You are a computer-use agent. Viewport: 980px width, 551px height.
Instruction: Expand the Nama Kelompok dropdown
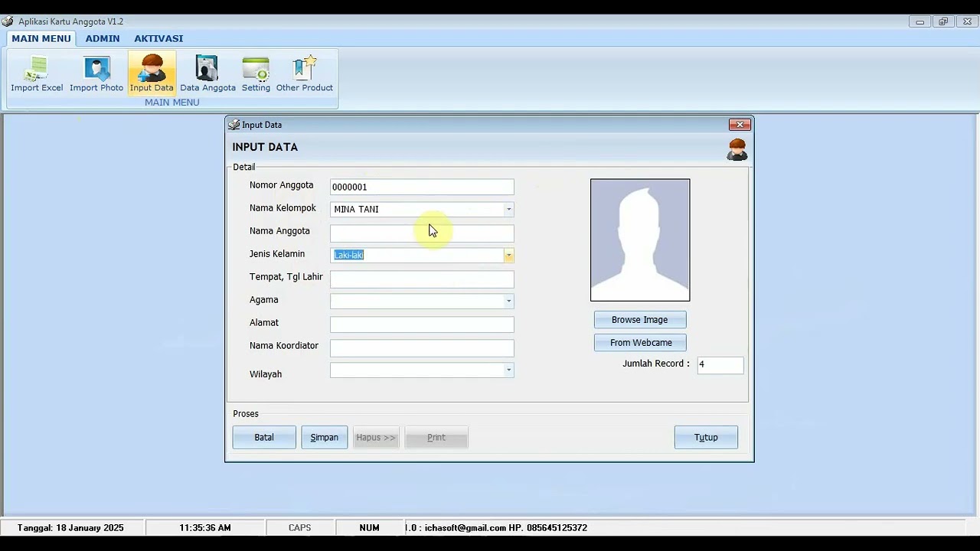coord(508,209)
